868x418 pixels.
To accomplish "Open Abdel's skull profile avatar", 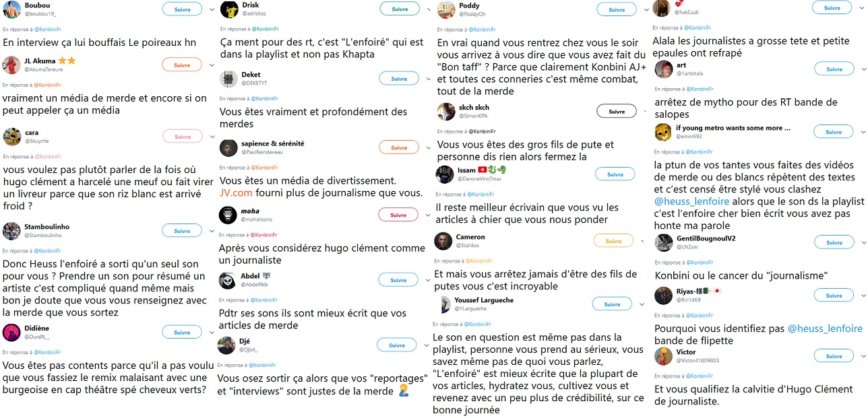I will 228,280.
